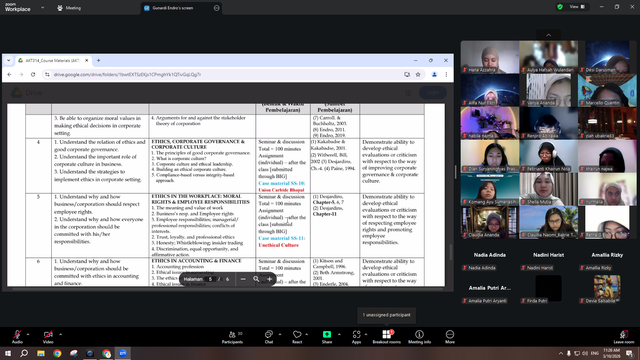Unmute the Audio microphone button
The image size is (640, 360).
[x=17, y=337]
